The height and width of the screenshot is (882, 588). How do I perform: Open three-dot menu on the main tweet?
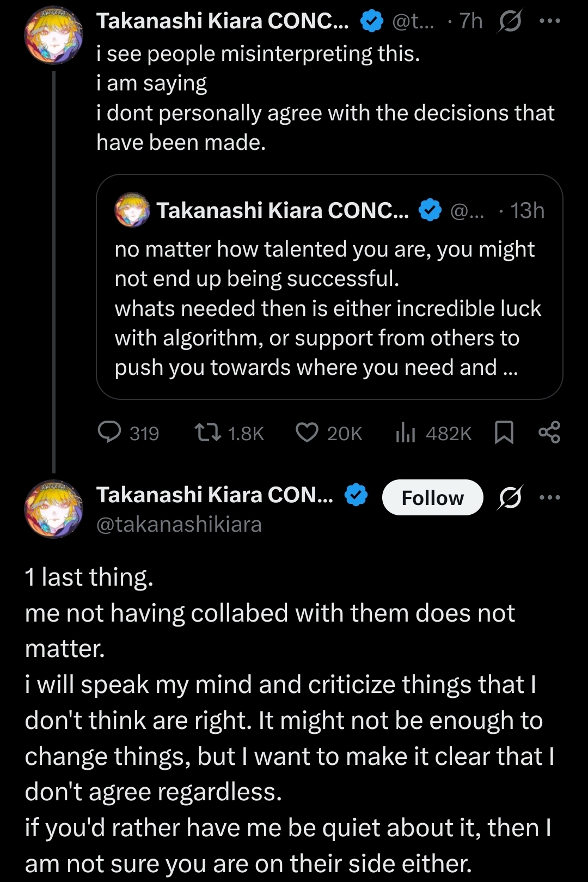pyautogui.click(x=549, y=497)
